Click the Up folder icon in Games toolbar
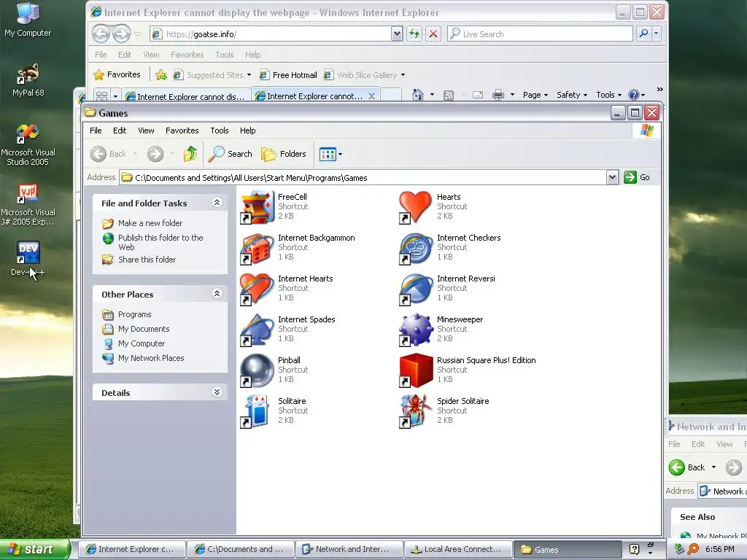The image size is (747, 560). coord(190,154)
